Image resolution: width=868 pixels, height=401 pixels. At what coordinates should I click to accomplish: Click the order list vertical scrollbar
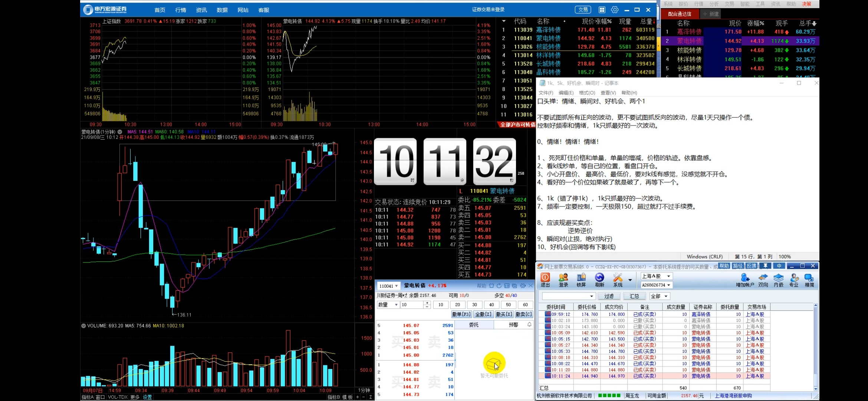click(x=815, y=347)
